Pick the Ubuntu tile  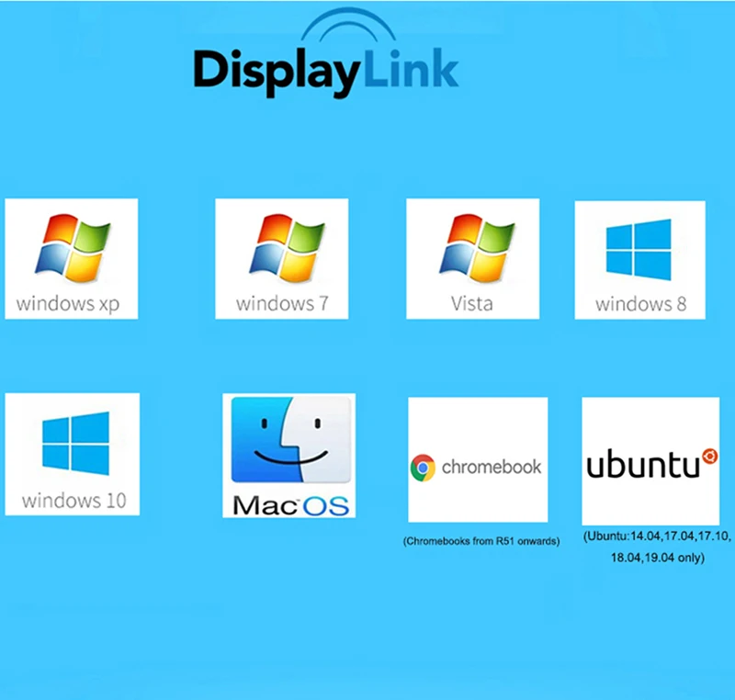[650, 461]
